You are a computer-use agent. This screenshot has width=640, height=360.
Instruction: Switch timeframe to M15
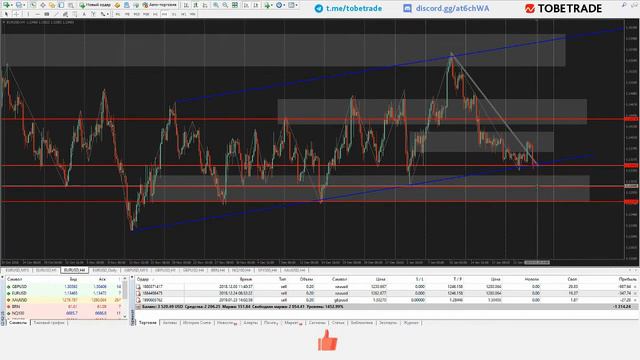136,14
